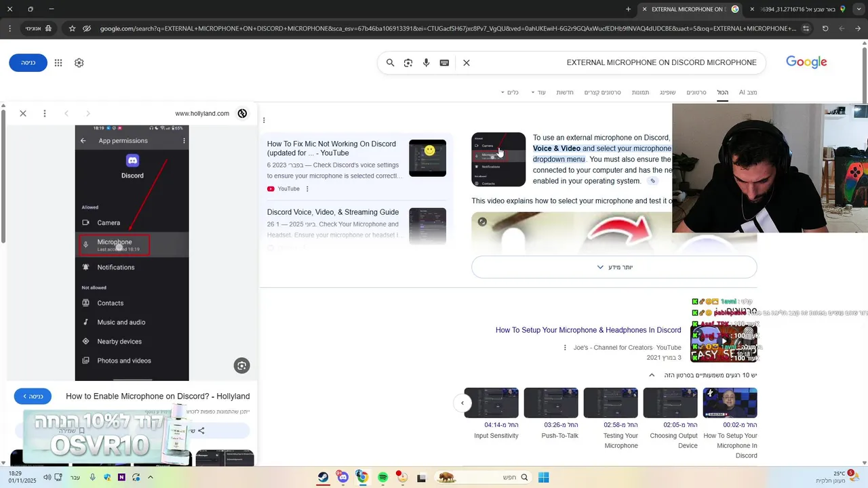This screenshot has height=488, width=868.
Task: Open three-dot options for YouTube result
Action: pos(307,189)
